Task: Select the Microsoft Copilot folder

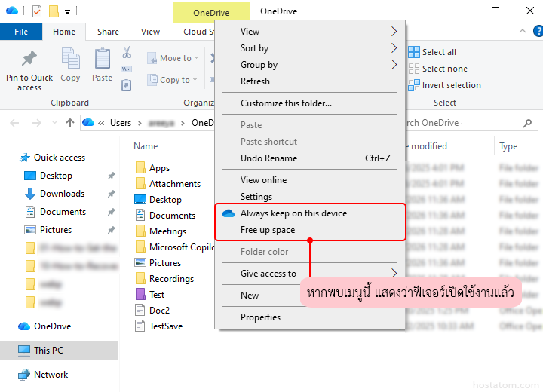Action: 175,247
